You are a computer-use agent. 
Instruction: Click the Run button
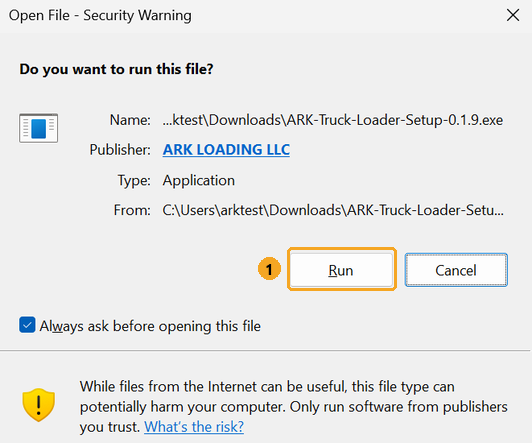[x=341, y=270]
